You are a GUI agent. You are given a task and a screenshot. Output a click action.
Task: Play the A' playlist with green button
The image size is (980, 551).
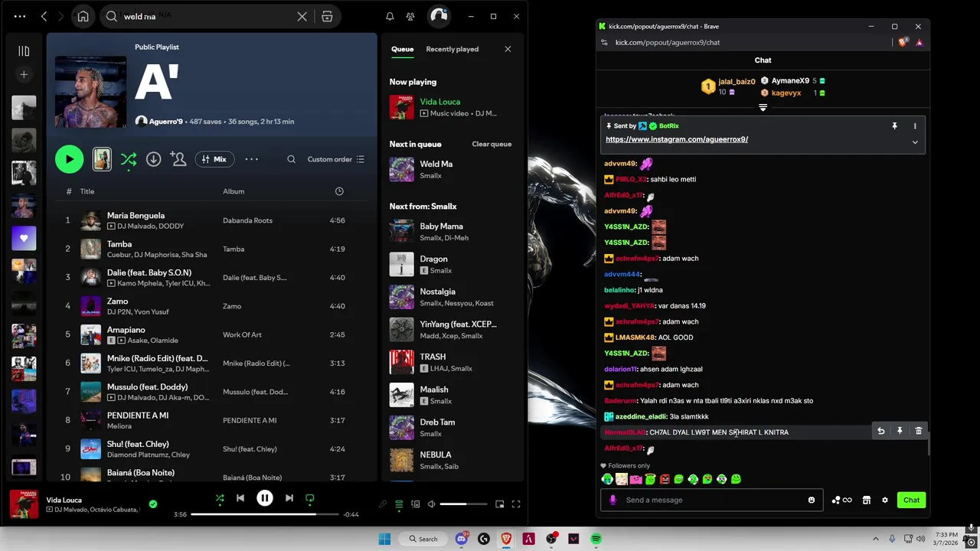point(69,159)
